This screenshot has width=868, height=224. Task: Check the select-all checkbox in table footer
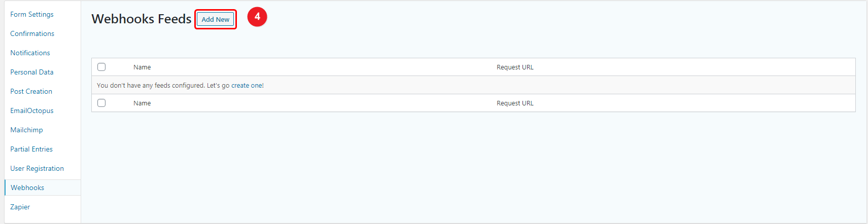point(101,103)
